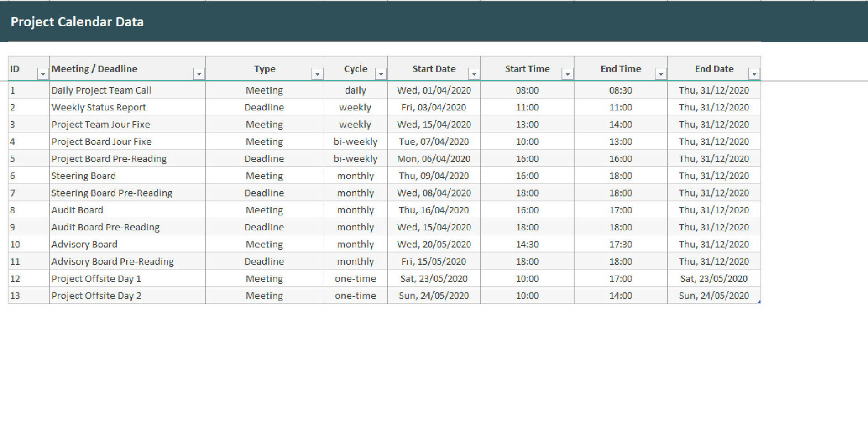This screenshot has height=448, width=868.
Task: Click the Meeting type cell for Audit Board
Action: (264, 210)
